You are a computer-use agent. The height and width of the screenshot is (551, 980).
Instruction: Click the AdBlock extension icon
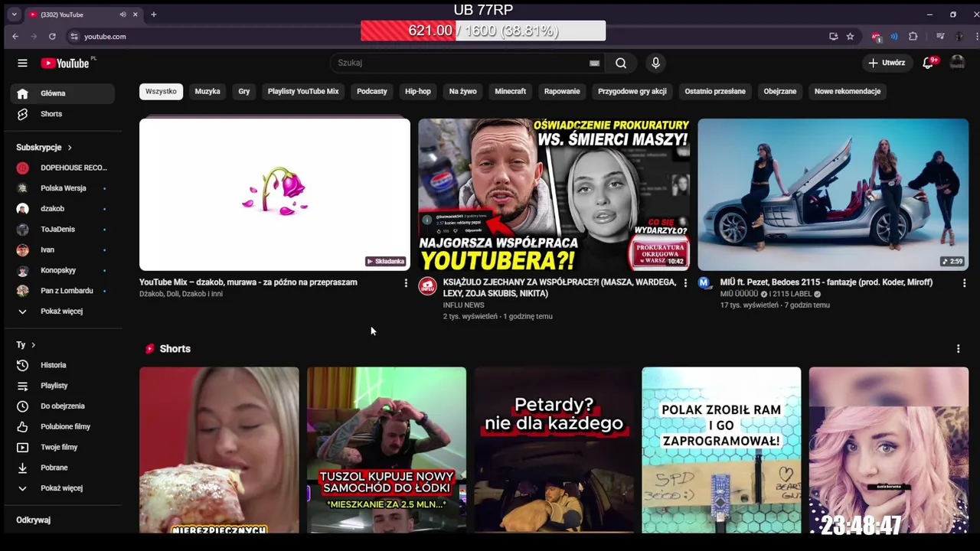(x=877, y=36)
